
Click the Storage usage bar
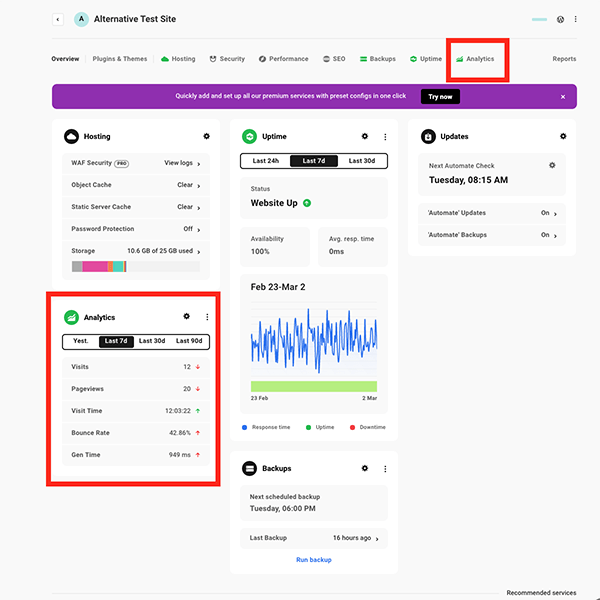(136, 266)
